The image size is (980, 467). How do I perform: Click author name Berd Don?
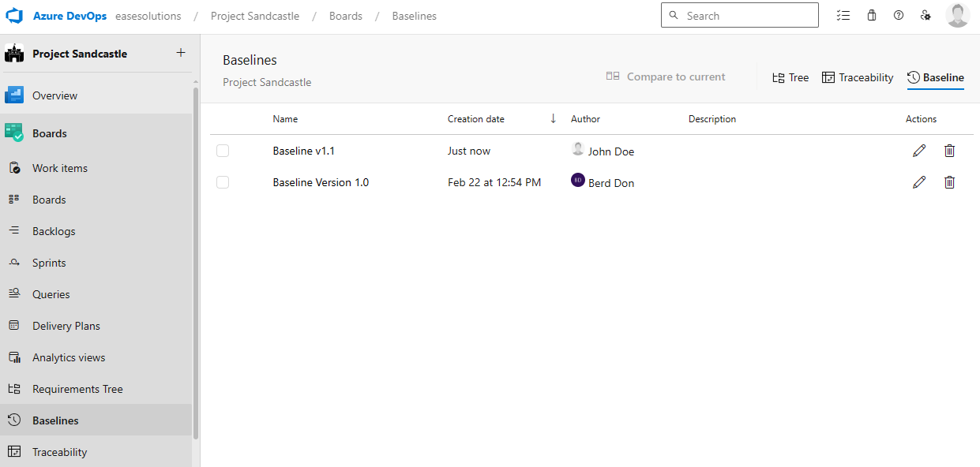coord(611,183)
